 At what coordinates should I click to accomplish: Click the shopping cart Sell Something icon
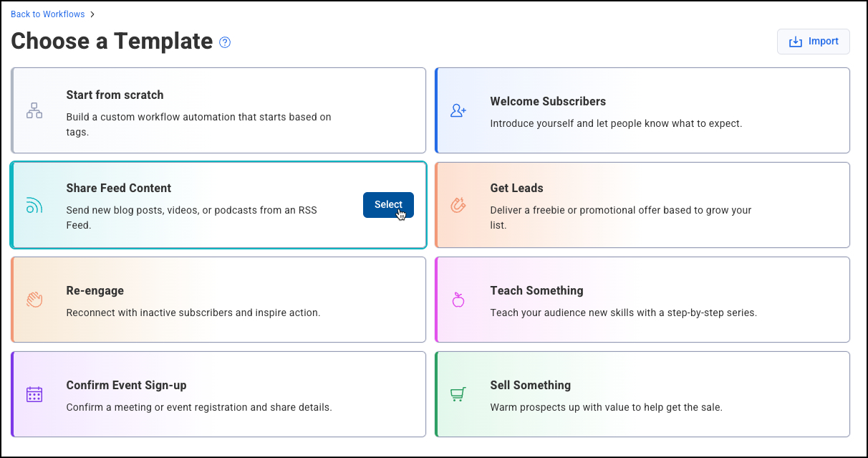(458, 394)
